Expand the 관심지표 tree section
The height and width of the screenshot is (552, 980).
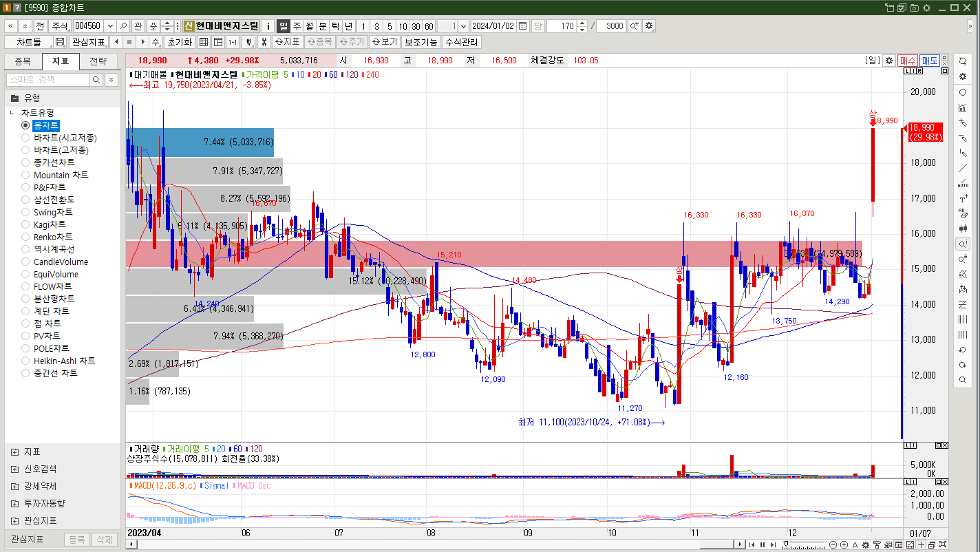[14, 521]
